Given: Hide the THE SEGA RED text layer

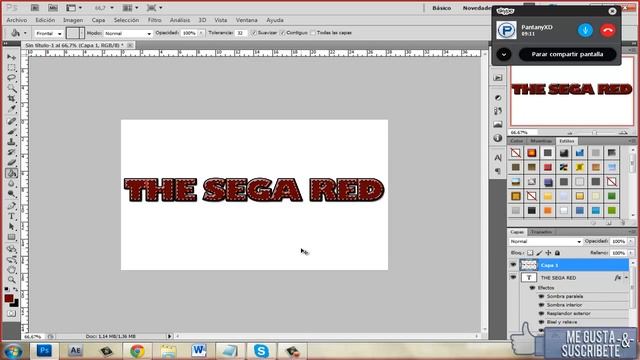Looking at the screenshot, I should pos(513,278).
